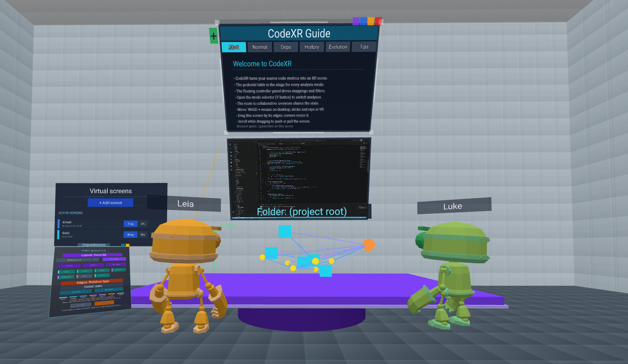This screenshot has height=364, width=628.
Task: Click line 'The room is collaborative'
Action: coord(277,103)
